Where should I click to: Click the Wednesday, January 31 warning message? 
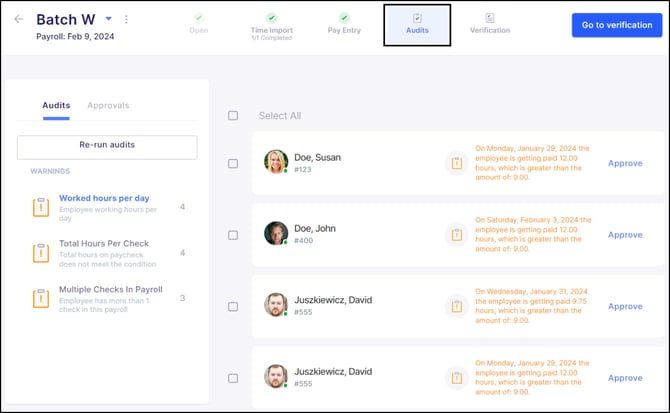click(531, 306)
